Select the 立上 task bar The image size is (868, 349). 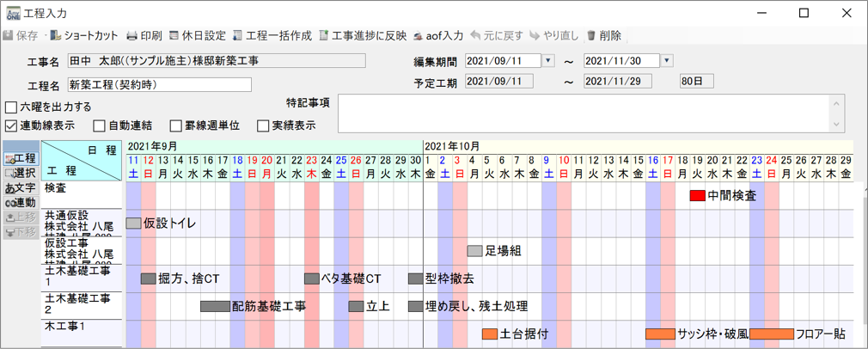[357, 306]
